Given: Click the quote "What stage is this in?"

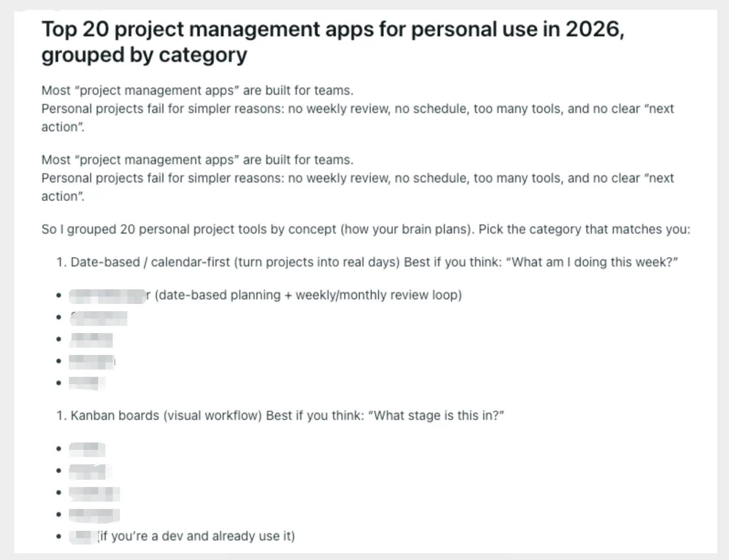Looking at the screenshot, I should (x=436, y=416).
